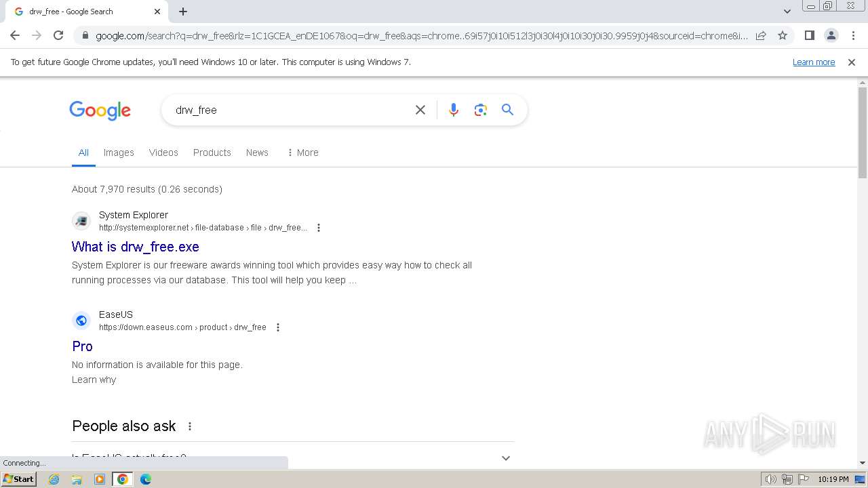This screenshot has width=868, height=488.
Task: Reload the current page
Action: [58, 35]
